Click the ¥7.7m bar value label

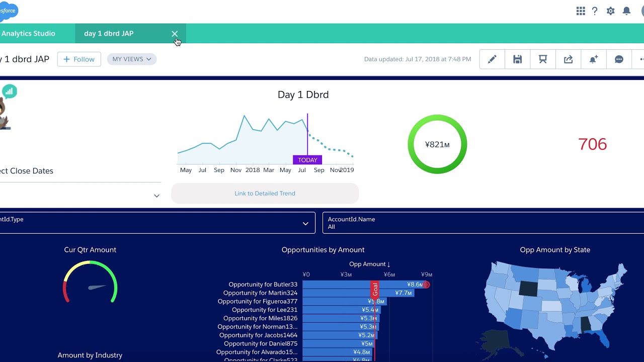pos(404,293)
